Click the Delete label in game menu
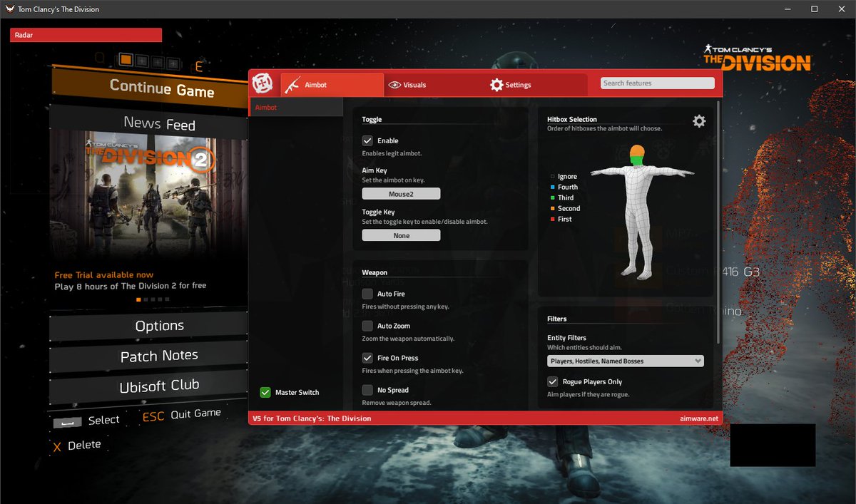The image size is (856, 504). click(84, 446)
